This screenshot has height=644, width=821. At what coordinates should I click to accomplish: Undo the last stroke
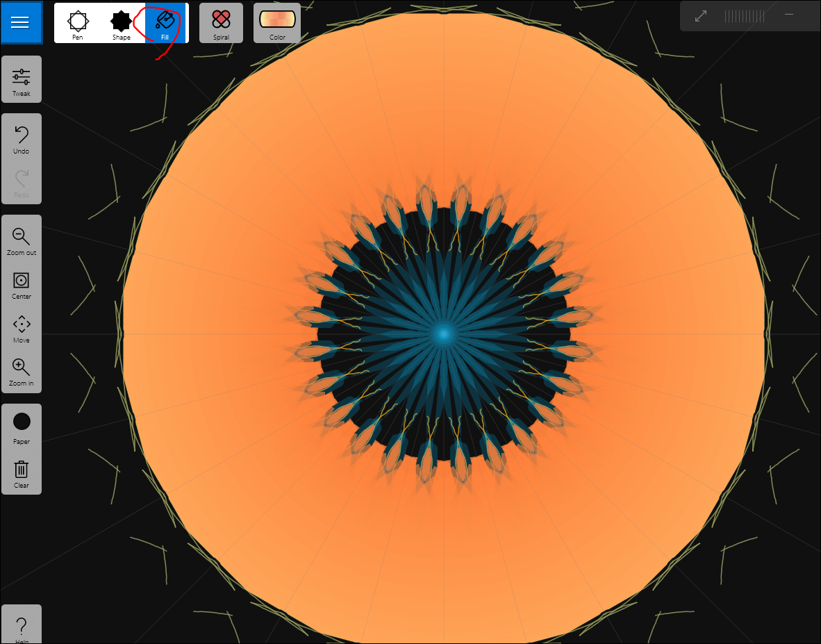(22, 138)
